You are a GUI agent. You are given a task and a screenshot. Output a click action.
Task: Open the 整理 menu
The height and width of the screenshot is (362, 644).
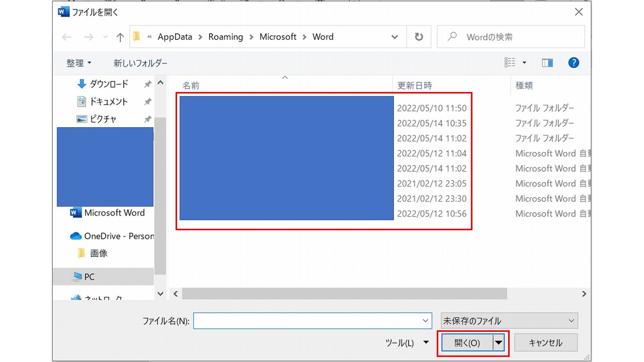[x=79, y=63]
